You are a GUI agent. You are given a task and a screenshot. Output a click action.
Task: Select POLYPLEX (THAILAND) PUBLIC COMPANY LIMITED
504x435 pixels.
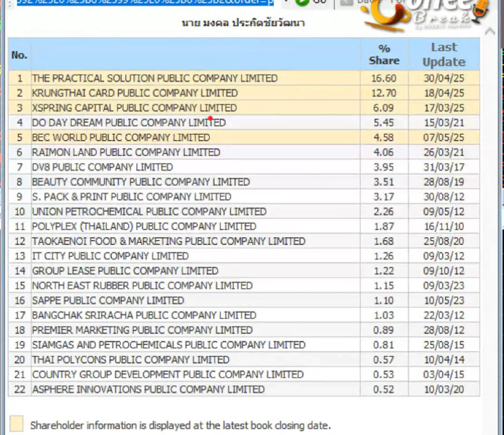click(x=144, y=226)
